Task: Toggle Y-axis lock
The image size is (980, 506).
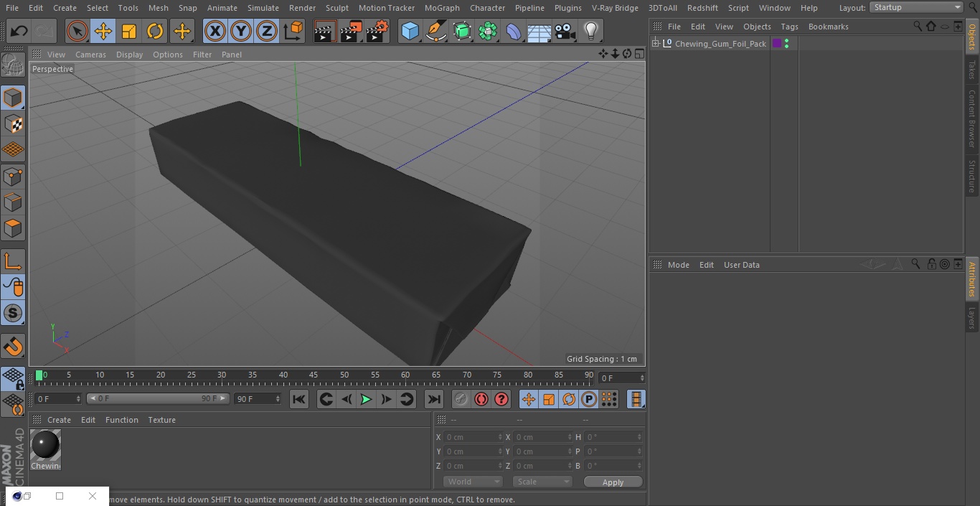Action: point(241,31)
